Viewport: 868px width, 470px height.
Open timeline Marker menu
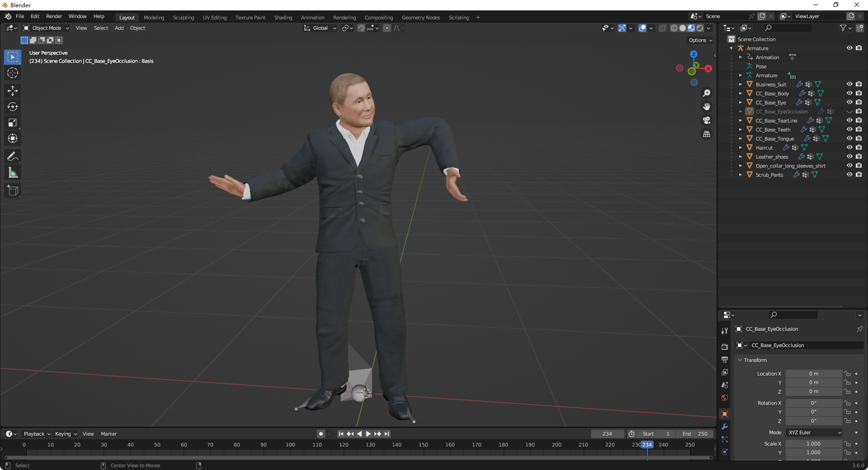tap(109, 434)
